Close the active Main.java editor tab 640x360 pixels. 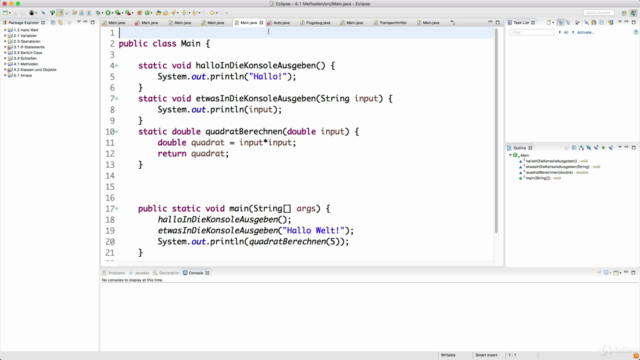coord(261,23)
